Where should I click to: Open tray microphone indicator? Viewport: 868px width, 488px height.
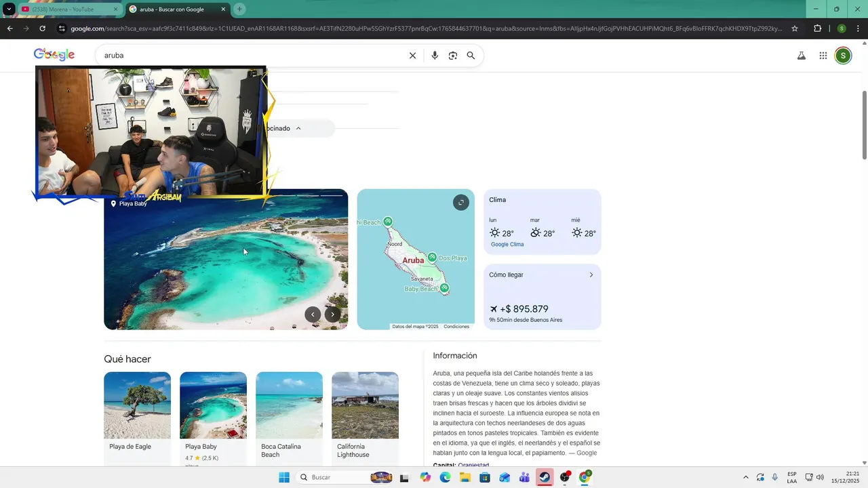point(775,477)
